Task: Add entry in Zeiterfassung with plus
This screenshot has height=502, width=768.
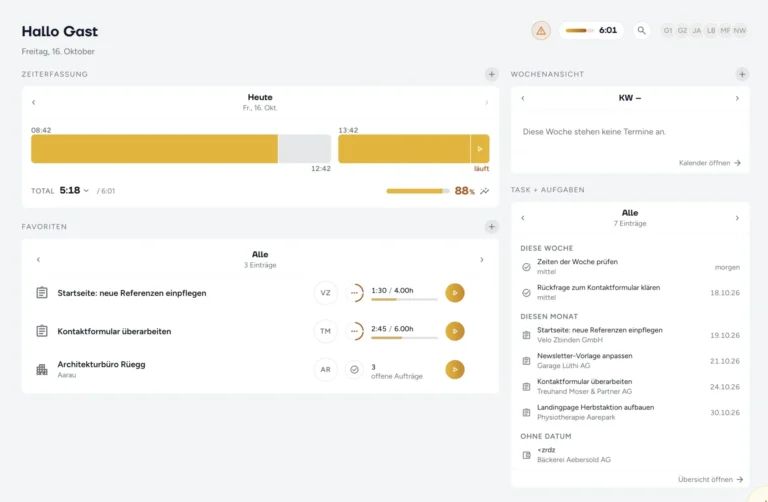Action: (x=491, y=74)
